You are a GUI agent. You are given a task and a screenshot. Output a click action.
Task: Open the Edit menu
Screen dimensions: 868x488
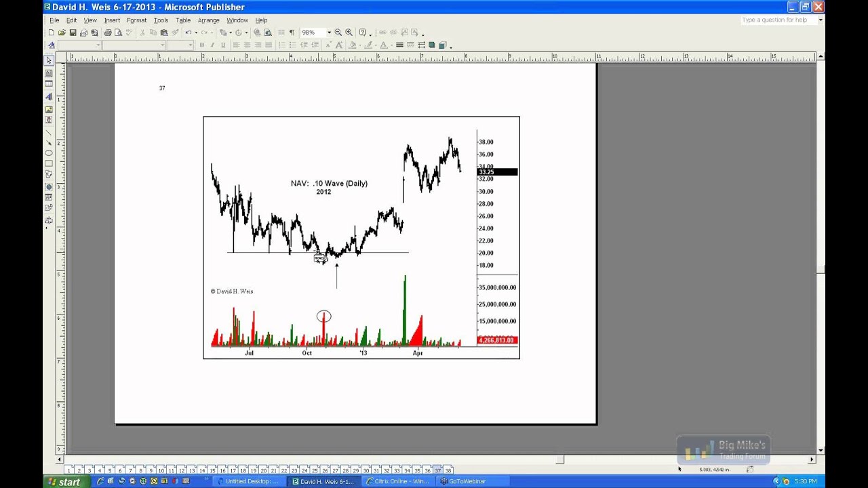71,20
